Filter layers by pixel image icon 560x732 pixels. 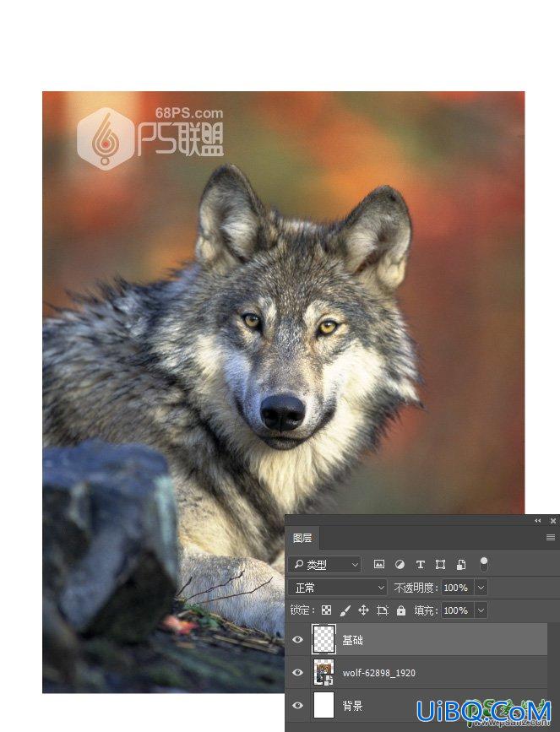click(378, 564)
